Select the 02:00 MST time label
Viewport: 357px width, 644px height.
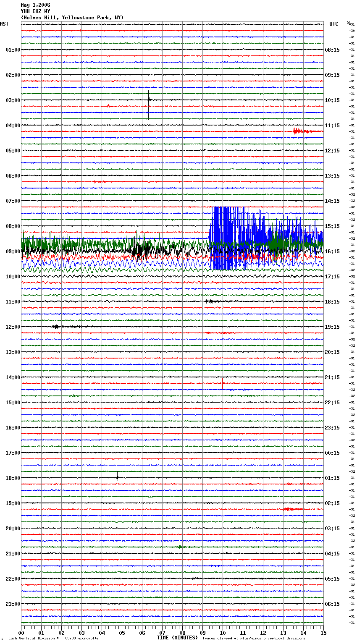coord(13,75)
